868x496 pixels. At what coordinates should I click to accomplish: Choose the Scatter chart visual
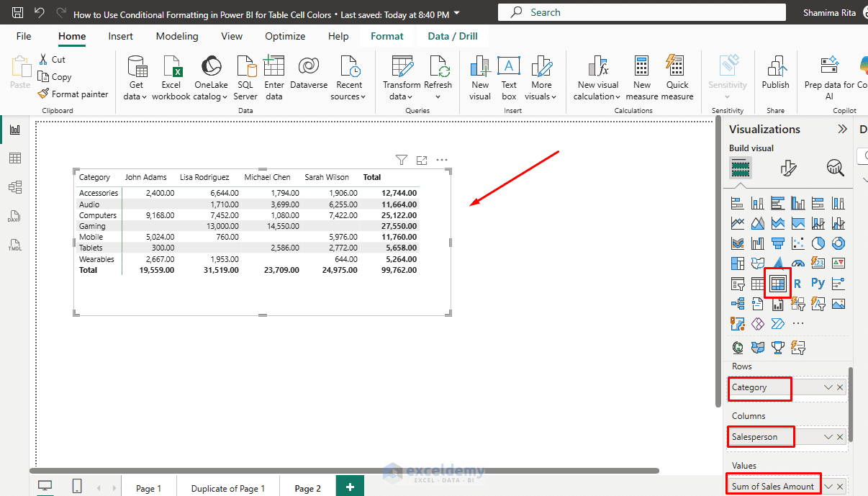pos(798,243)
